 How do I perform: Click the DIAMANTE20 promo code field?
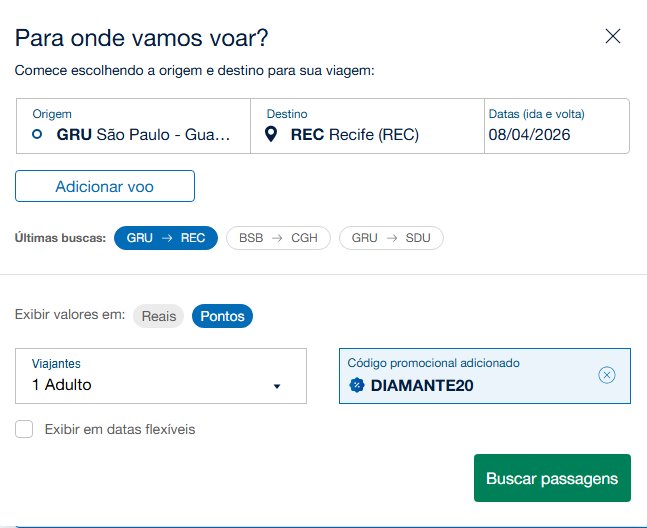point(470,376)
